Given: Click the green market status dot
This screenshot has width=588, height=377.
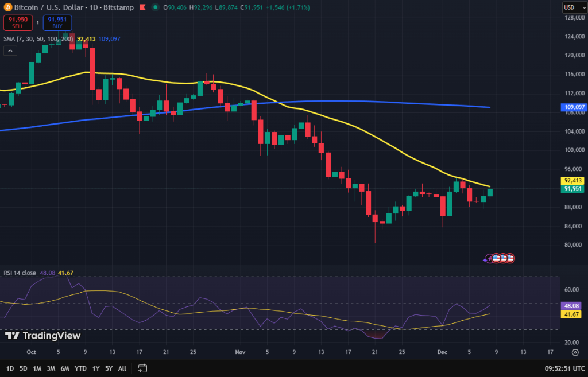Looking at the screenshot, I should pyautogui.click(x=156, y=7).
